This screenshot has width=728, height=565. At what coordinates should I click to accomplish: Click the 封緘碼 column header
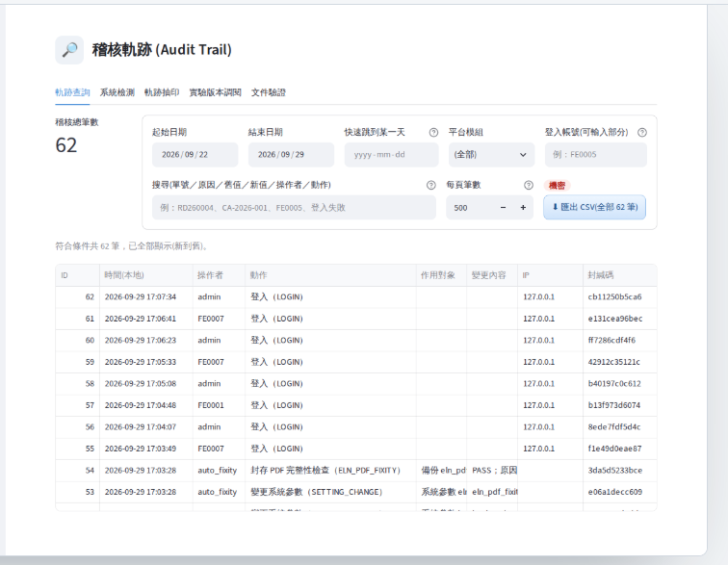(x=620, y=275)
